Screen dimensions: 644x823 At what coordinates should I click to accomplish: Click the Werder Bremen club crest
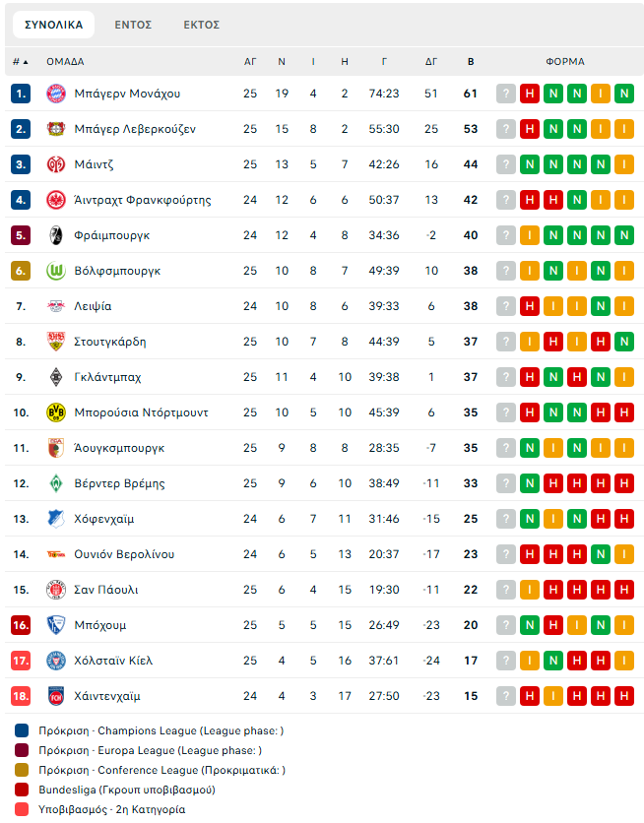tap(55, 483)
